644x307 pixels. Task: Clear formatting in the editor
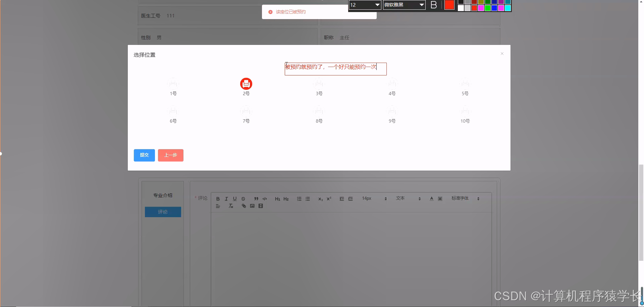(x=231, y=206)
